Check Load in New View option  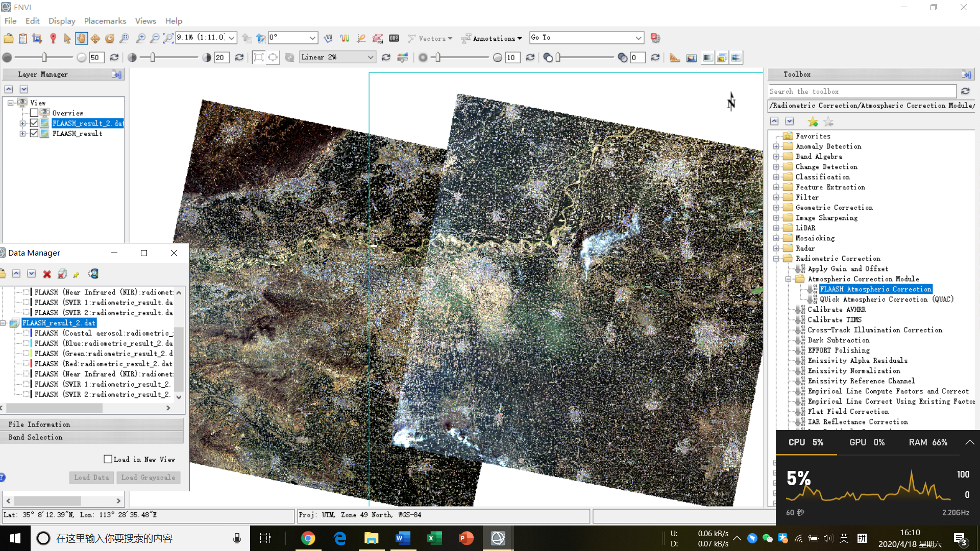(108, 459)
